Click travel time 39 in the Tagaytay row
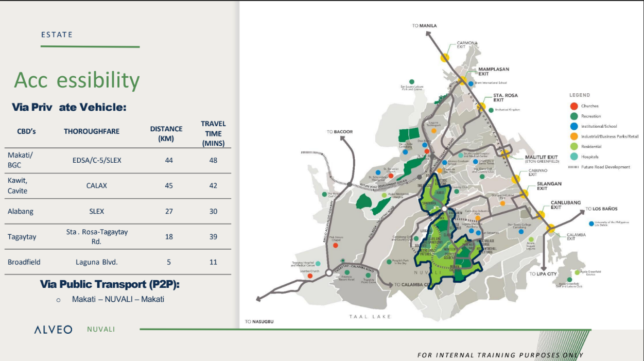644x361 pixels. click(213, 236)
